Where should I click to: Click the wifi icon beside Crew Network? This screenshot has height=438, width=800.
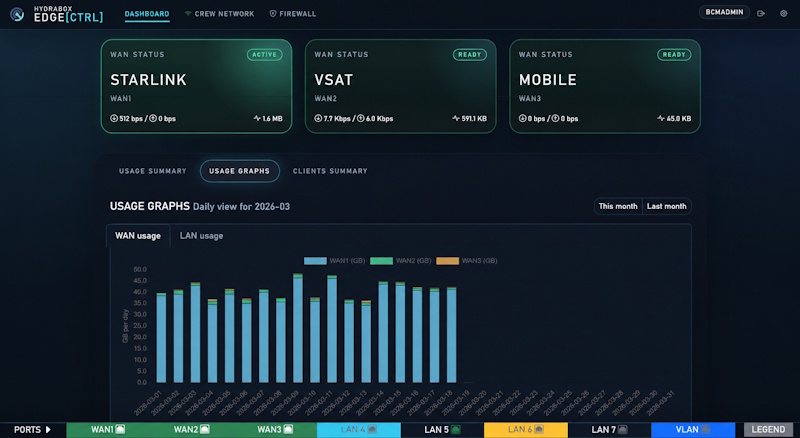pyautogui.click(x=188, y=14)
